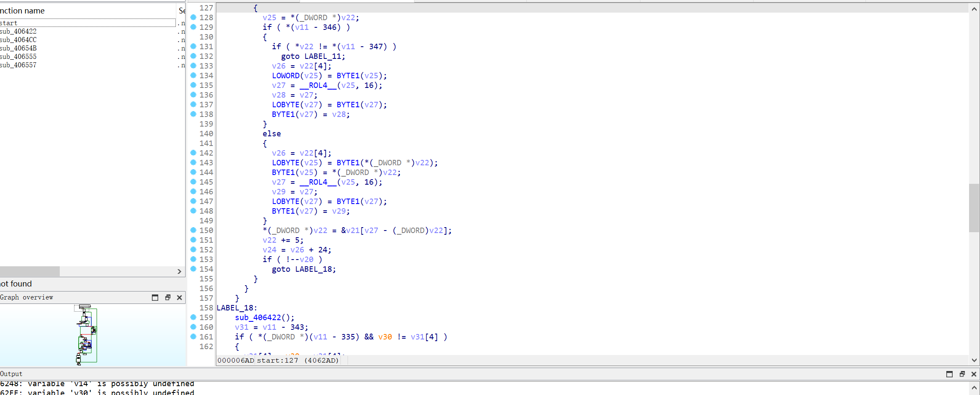Maximize the Graph overview panel
Viewport: 980px width, 395px height.
click(x=155, y=297)
